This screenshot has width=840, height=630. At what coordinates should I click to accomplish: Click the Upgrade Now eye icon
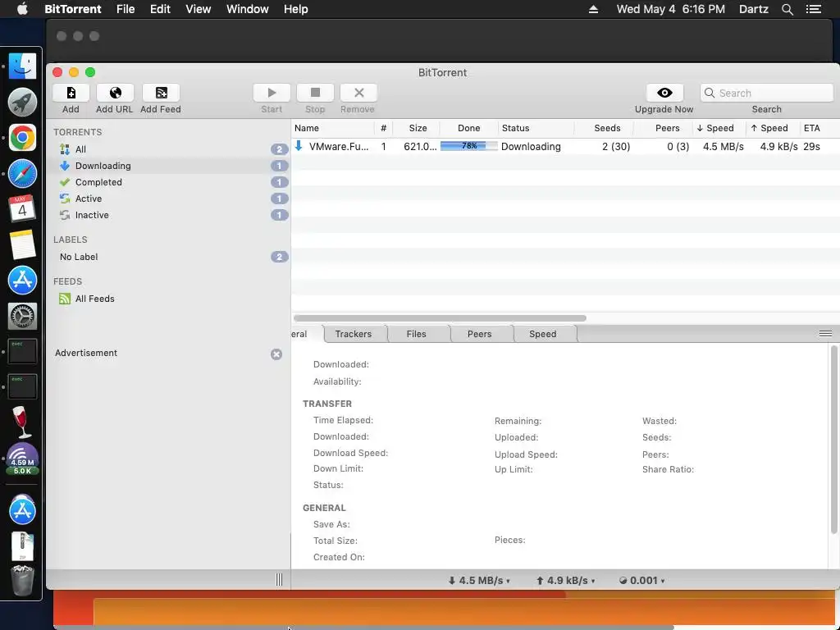664,93
